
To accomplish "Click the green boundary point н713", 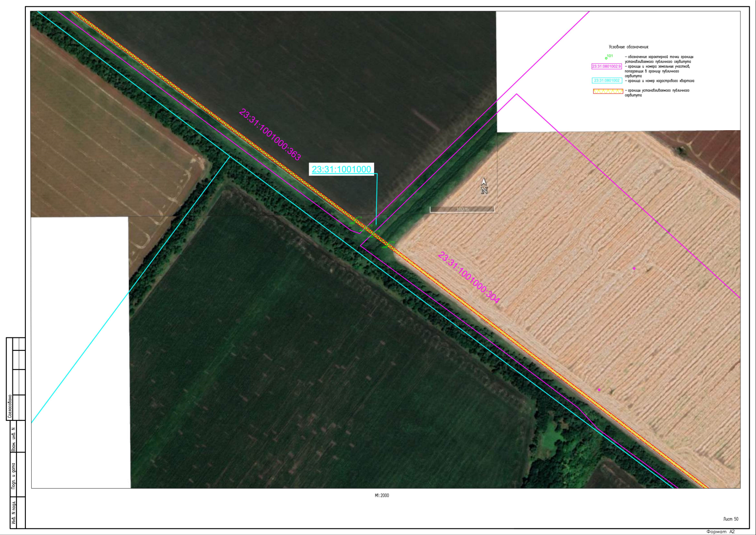I will tap(375, 232).
